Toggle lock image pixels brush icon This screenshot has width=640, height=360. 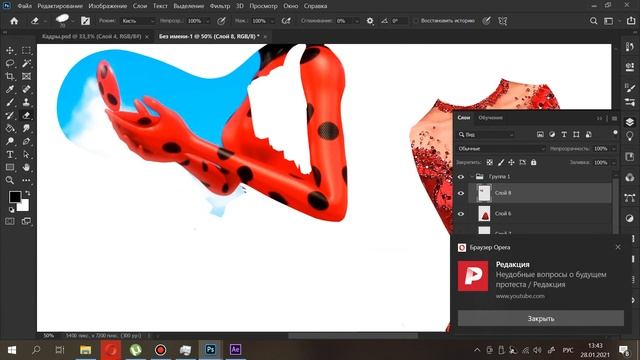point(501,162)
